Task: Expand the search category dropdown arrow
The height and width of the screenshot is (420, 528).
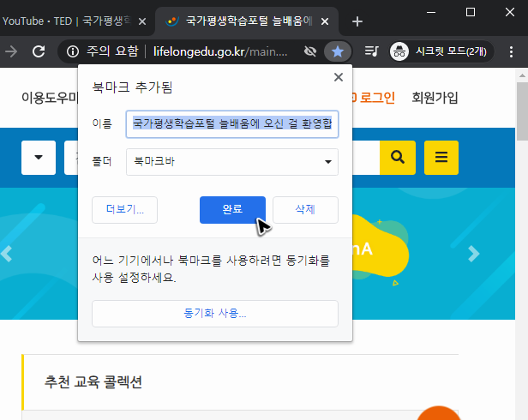Action: (x=39, y=158)
